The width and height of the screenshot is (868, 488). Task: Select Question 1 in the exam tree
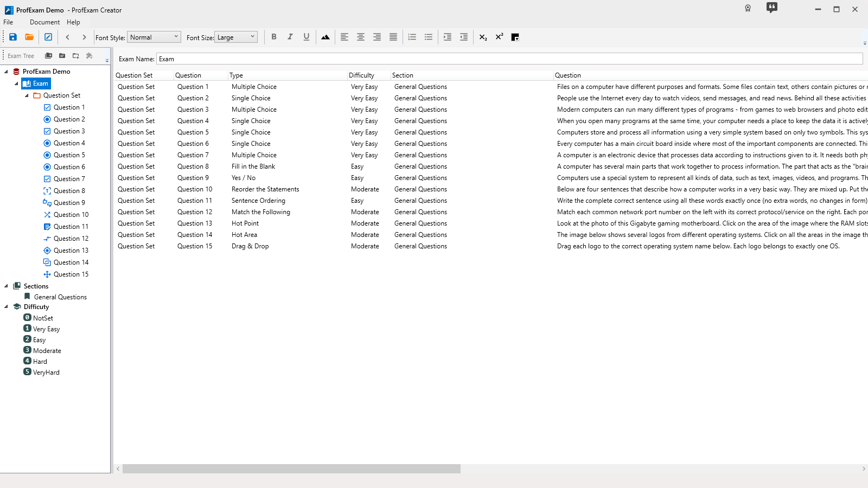[69, 107]
